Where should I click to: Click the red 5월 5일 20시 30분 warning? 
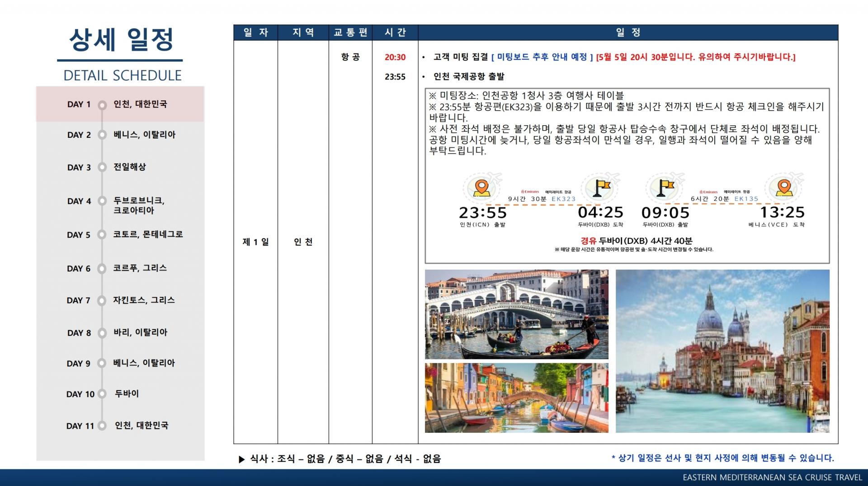point(696,57)
